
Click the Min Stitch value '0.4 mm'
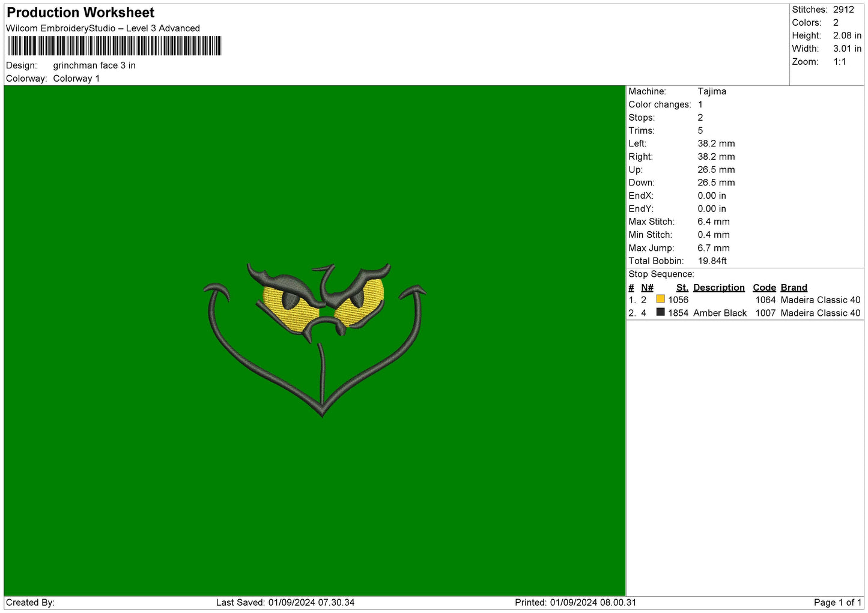[x=714, y=235]
